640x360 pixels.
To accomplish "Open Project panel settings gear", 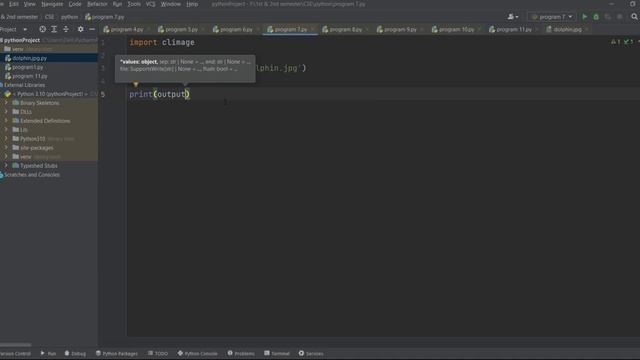I will (80, 29).
